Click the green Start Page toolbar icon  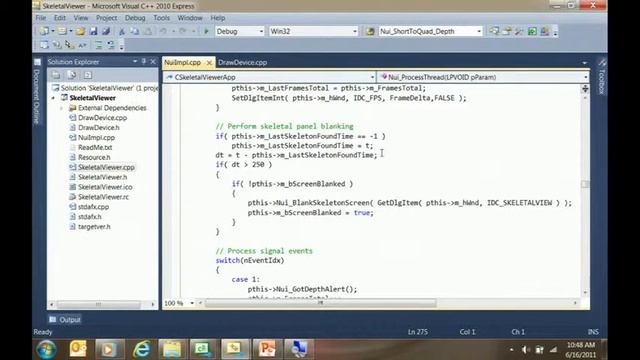pos(532,31)
